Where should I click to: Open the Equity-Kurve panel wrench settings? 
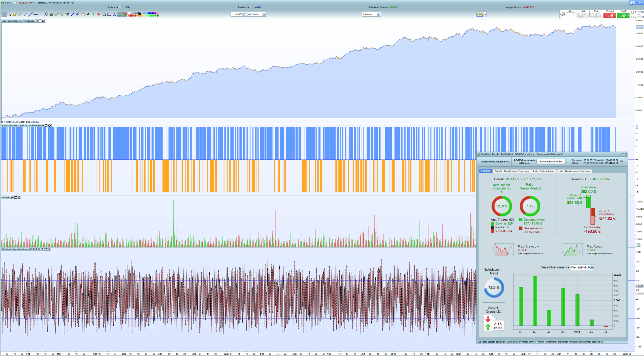click(36, 21)
